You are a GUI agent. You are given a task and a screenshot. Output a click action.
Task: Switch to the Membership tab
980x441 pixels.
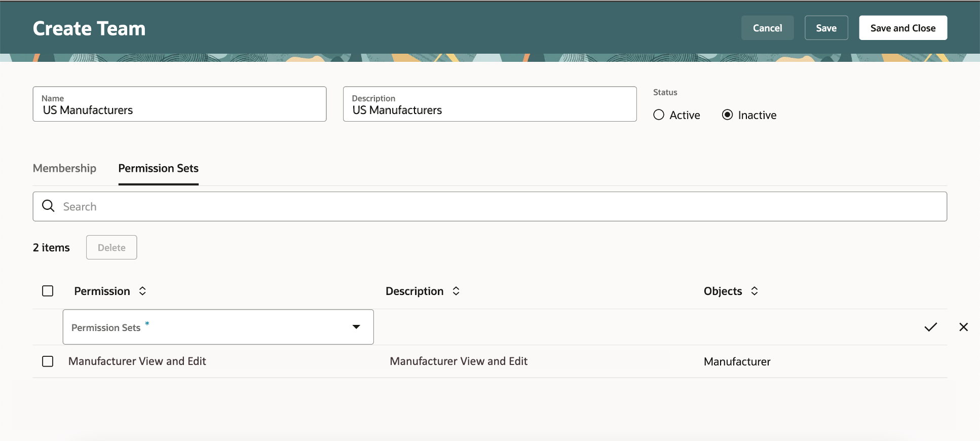coord(64,168)
